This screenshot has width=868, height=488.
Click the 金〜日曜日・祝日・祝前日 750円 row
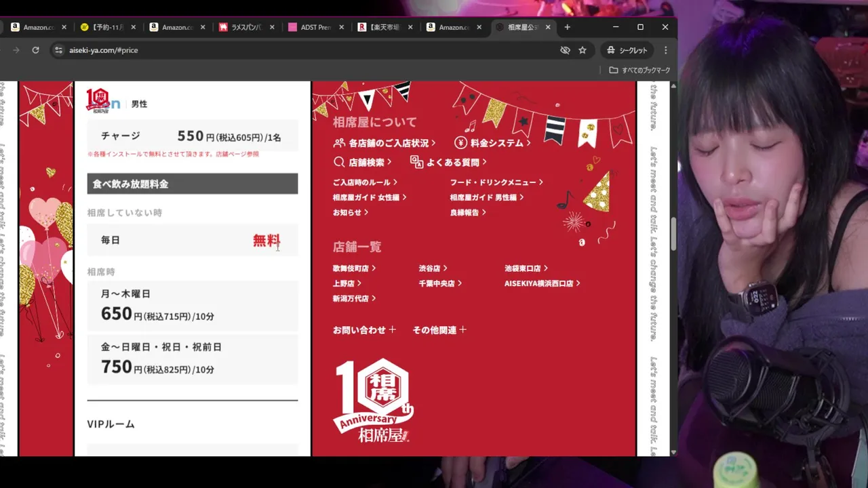click(x=193, y=359)
